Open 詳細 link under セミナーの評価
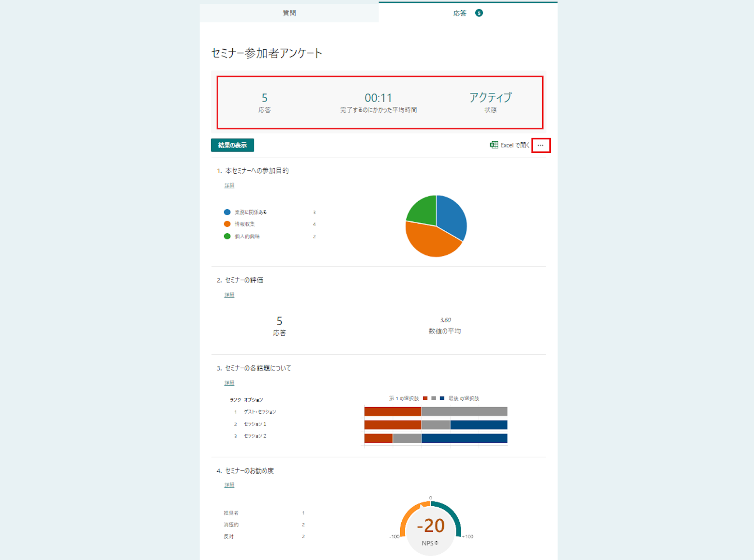 point(229,295)
